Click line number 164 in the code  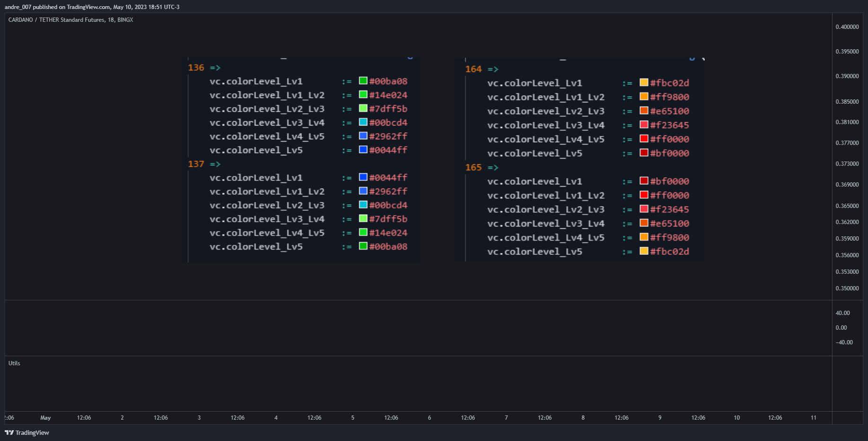473,69
